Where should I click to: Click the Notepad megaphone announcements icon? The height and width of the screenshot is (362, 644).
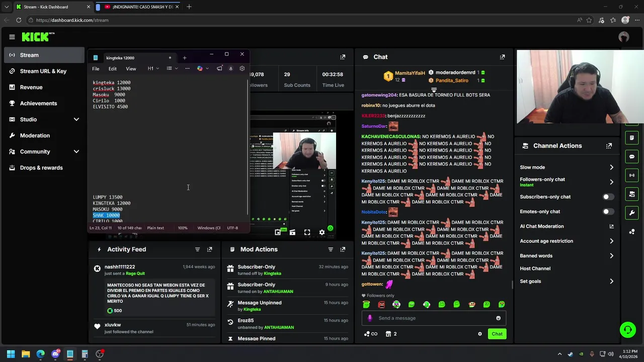pos(219,68)
